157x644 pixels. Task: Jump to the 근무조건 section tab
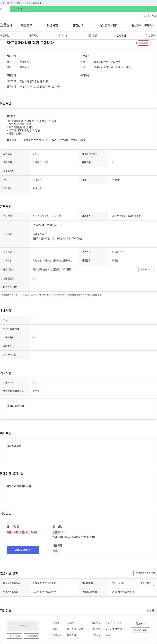coord(34,35)
